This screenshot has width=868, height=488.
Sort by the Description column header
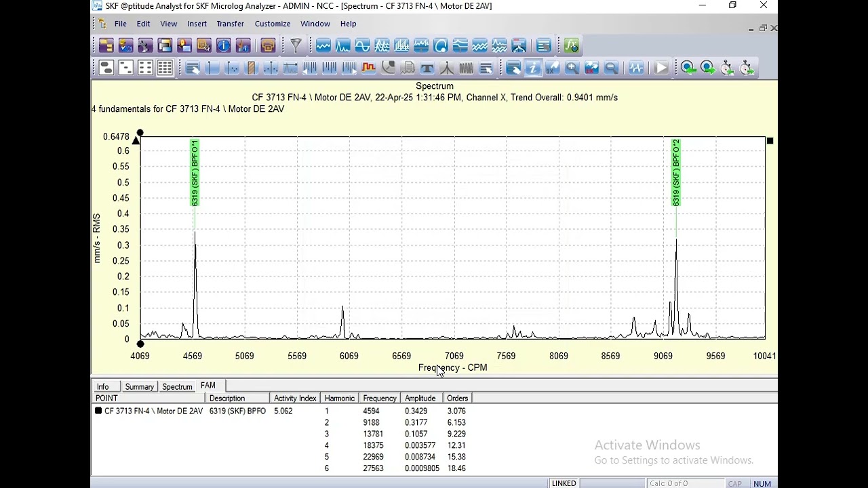point(237,399)
